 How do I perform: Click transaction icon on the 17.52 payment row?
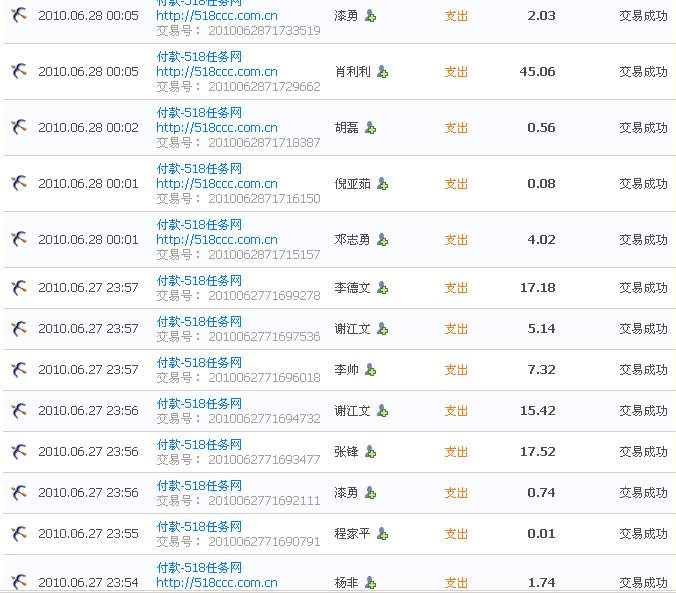pyautogui.click(x=18, y=452)
